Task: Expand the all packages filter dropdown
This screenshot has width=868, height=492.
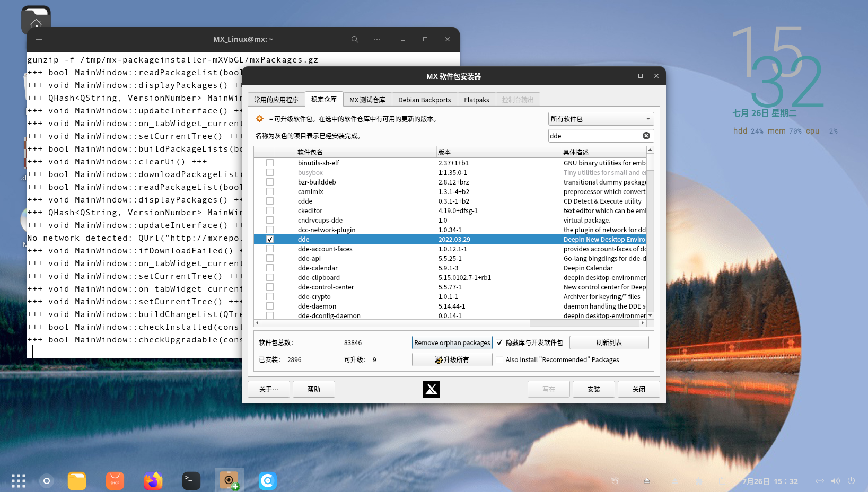Action: pos(600,119)
